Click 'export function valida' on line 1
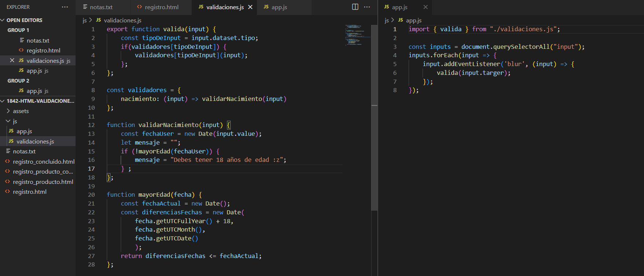 click(146, 29)
